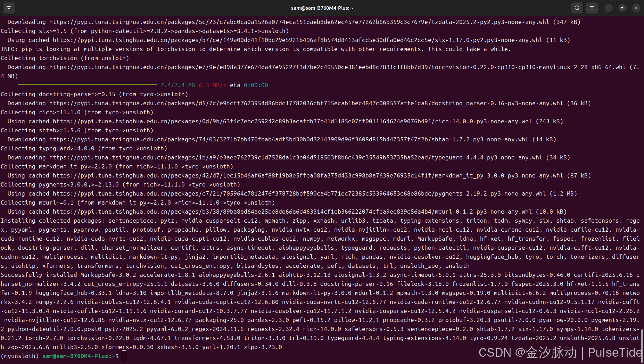Click the window title 'sam@sam-B760M4-Plus: ~'

point(322,8)
